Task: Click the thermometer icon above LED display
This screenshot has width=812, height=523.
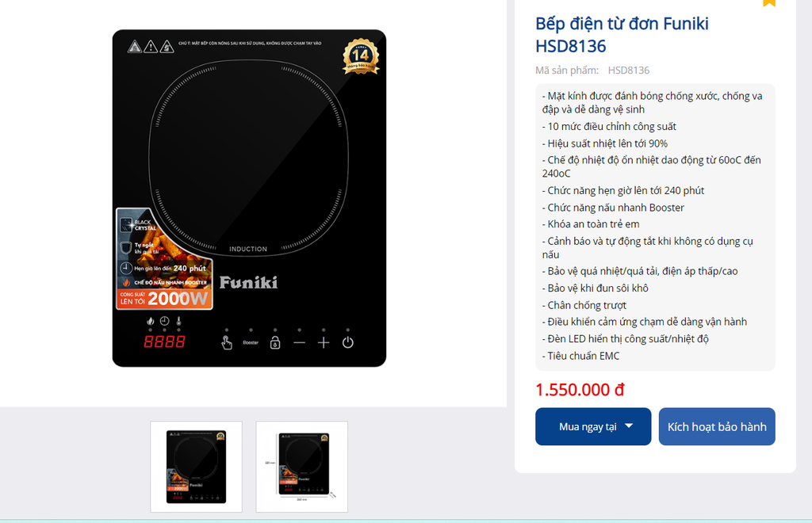Action: [x=178, y=321]
